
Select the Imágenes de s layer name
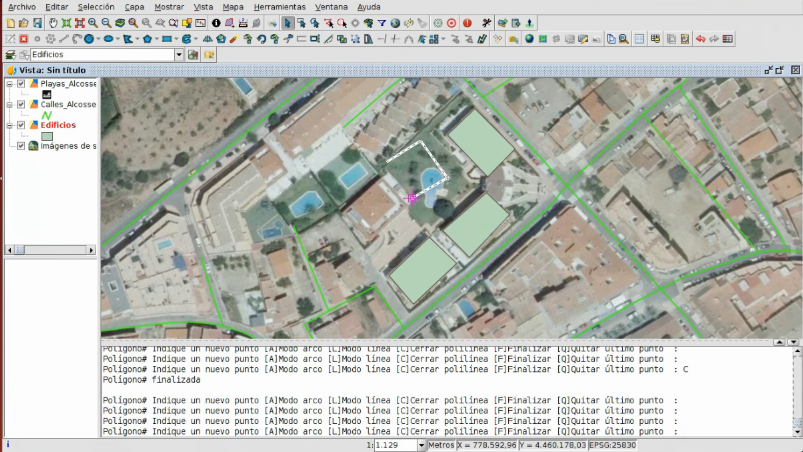tap(68, 146)
